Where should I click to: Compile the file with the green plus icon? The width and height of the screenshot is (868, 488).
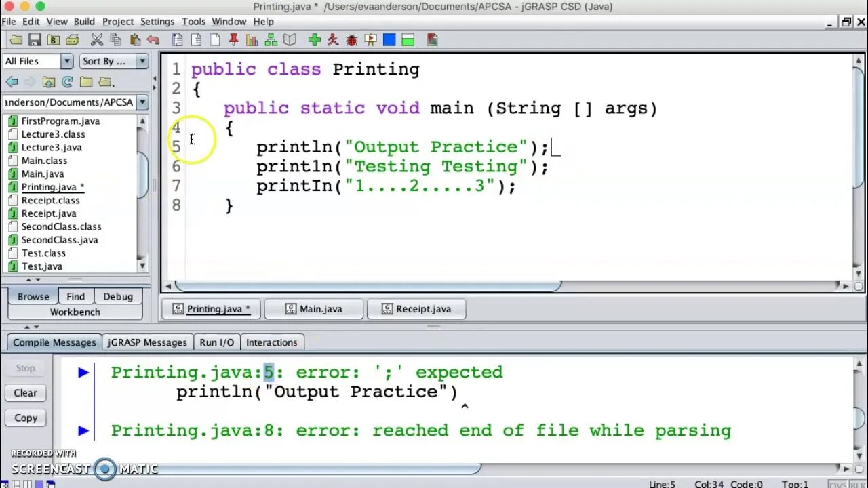click(314, 40)
